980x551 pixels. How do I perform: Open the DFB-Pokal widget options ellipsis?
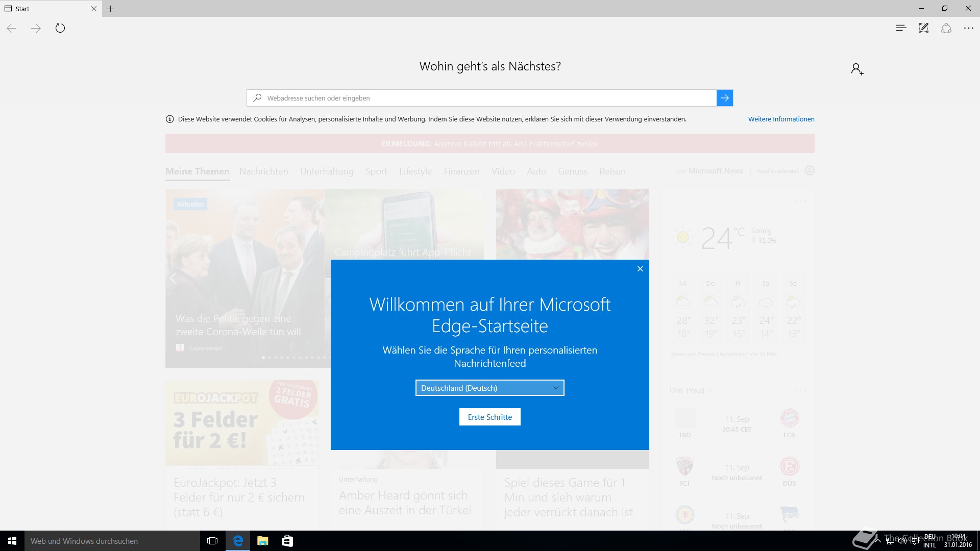800,391
